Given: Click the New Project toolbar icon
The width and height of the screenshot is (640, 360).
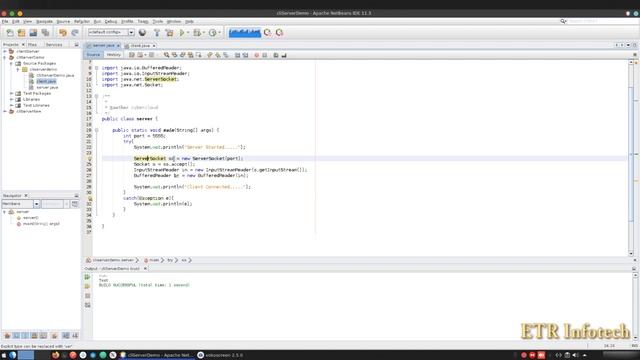Looking at the screenshot, I should coord(22,33).
